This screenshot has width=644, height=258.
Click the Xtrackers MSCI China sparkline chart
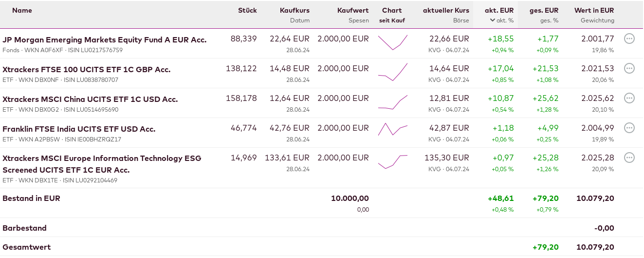pos(392,102)
